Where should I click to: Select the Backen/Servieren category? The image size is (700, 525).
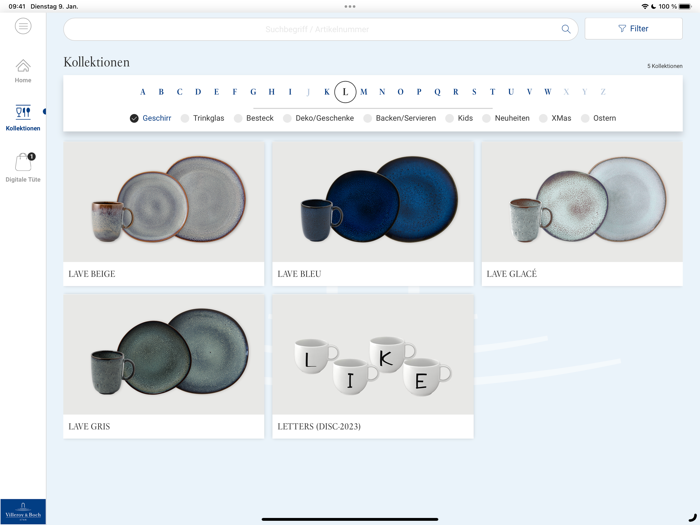[x=400, y=118]
